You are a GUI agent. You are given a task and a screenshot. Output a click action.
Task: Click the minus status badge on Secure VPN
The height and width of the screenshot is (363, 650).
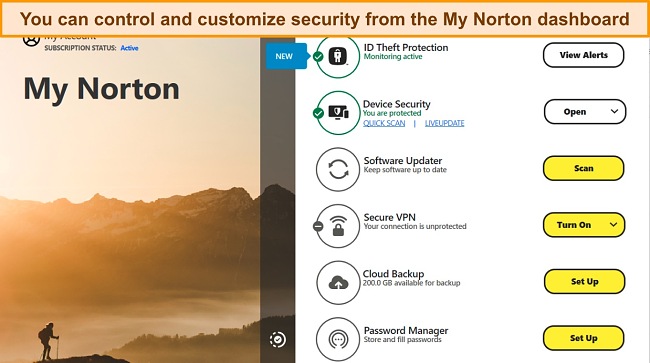[318, 226]
